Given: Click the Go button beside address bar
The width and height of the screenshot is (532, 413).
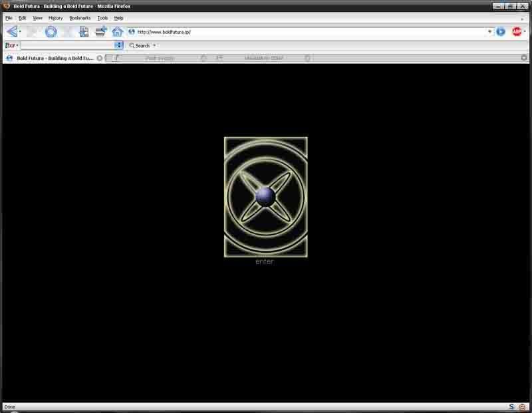Looking at the screenshot, I should pos(501,31).
